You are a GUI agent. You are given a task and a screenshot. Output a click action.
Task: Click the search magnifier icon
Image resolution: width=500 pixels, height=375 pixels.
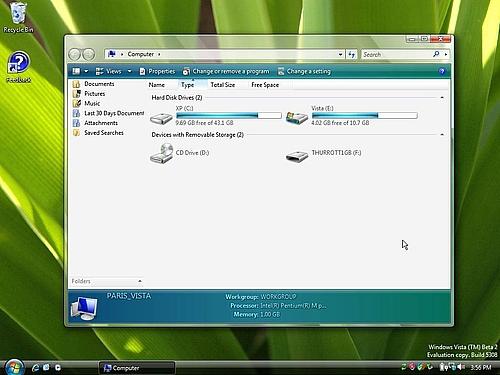pos(436,54)
